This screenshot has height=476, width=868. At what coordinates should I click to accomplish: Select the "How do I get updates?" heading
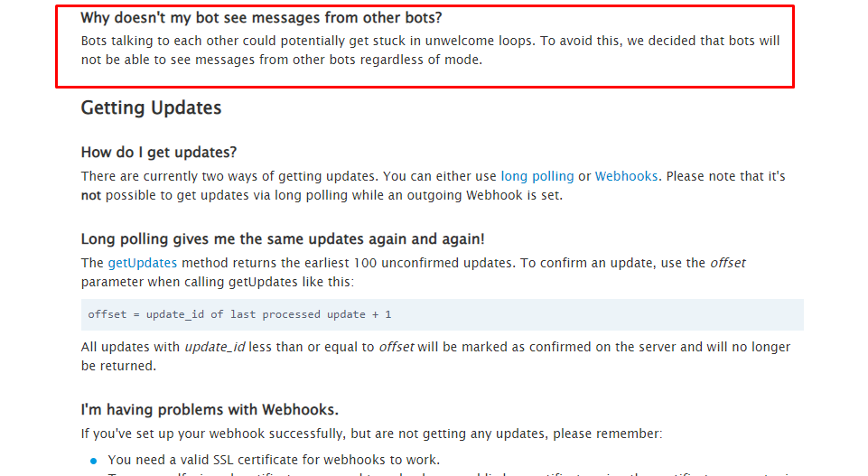click(159, 153)
